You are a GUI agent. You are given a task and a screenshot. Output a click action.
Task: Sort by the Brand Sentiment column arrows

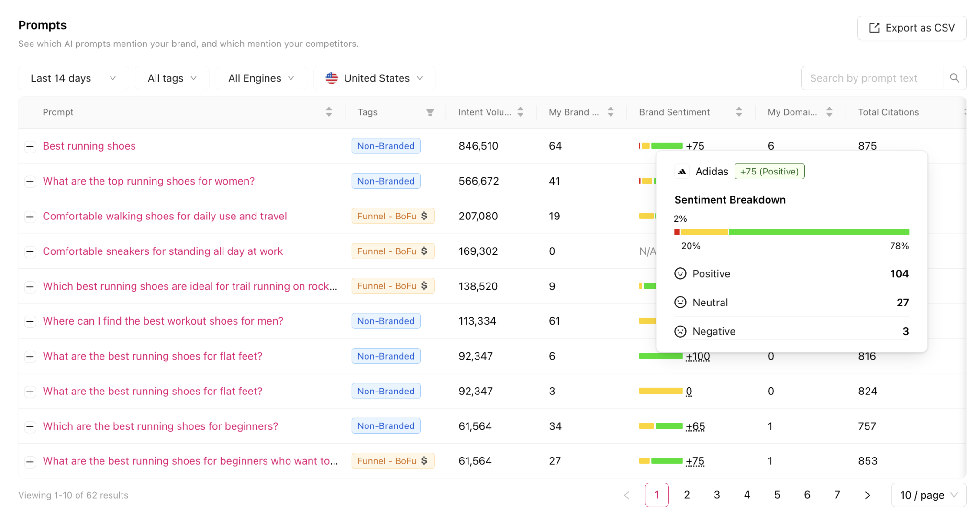pyautogui.click(x=739, y=112)
